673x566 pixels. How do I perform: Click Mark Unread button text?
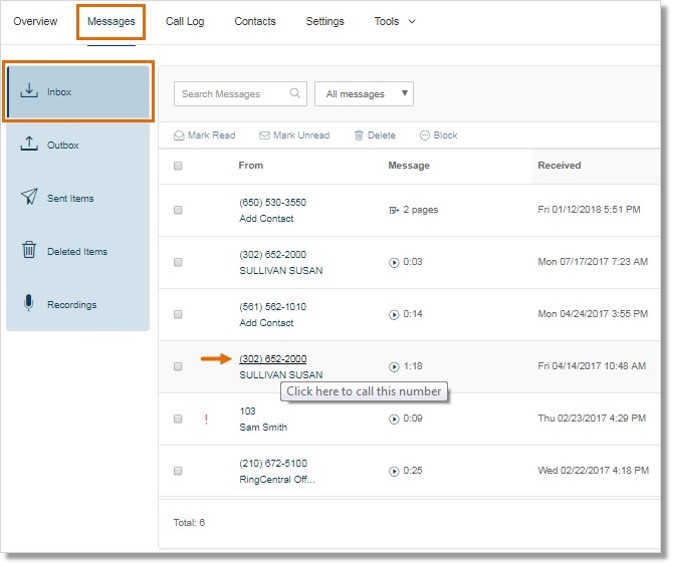click(x=301, y=135)
